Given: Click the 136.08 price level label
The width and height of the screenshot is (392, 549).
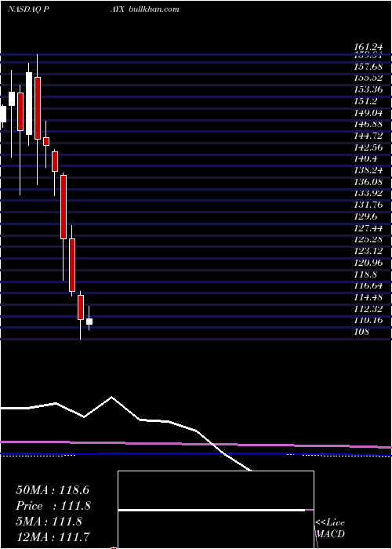Looking at the screenshot, I should click(x=368, y=182).
